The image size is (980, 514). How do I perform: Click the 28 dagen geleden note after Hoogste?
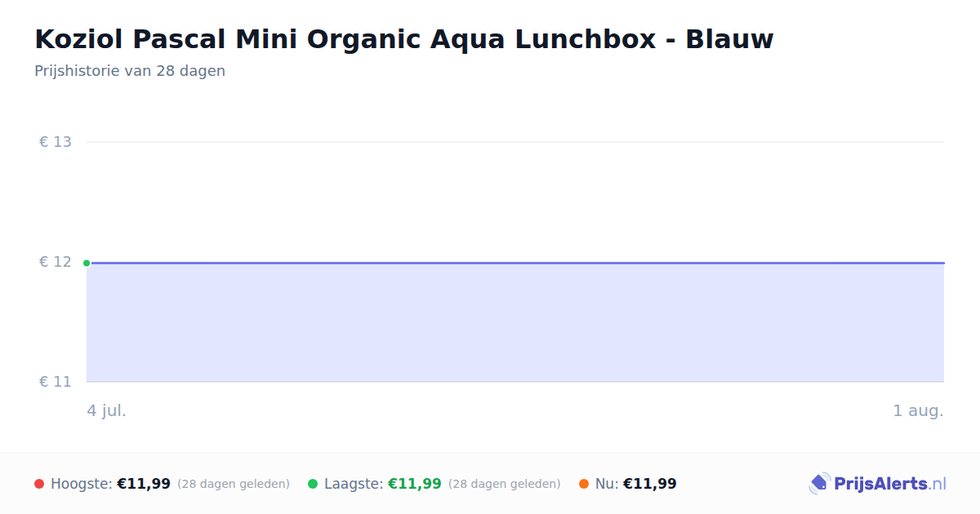pyautogui.click(x=234, y=484)
